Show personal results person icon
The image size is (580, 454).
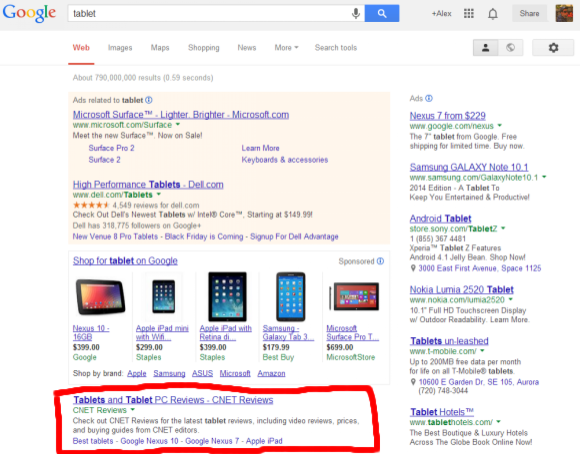(485, 47)
